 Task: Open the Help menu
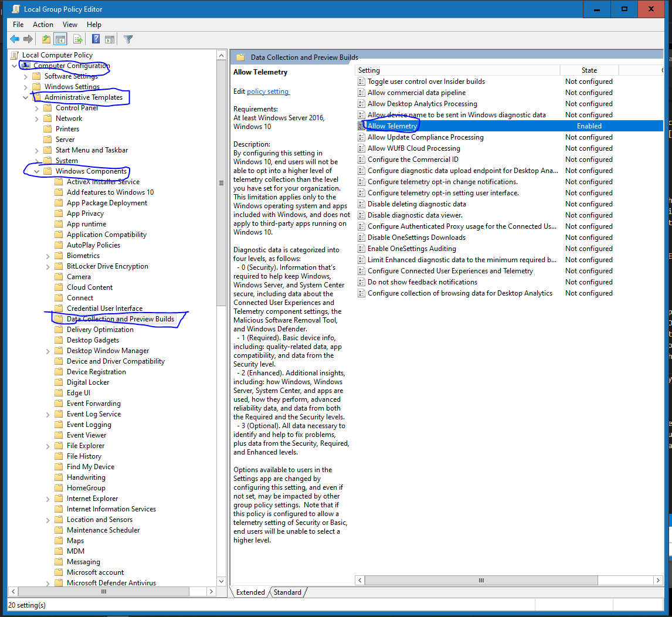click(x=94, y=25)
